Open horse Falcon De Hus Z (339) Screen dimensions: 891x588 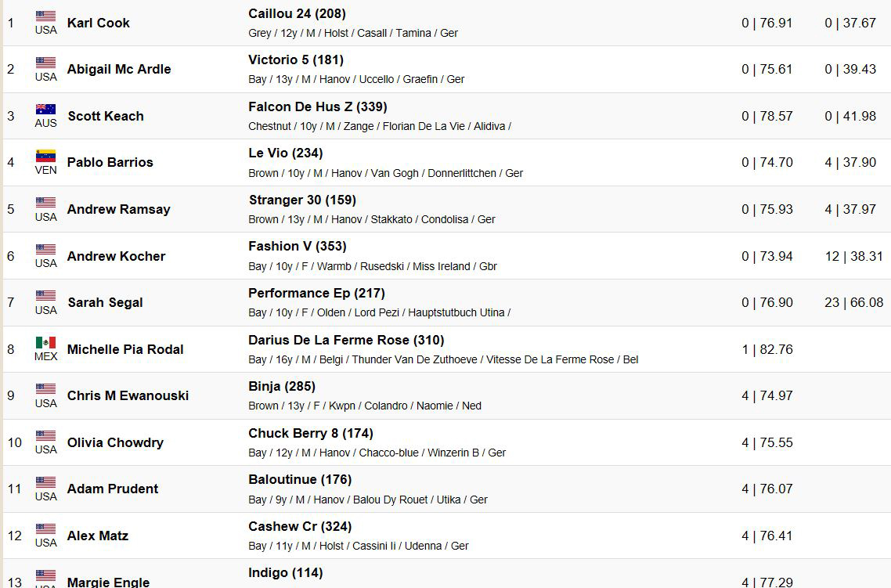(x=318, y=106)
